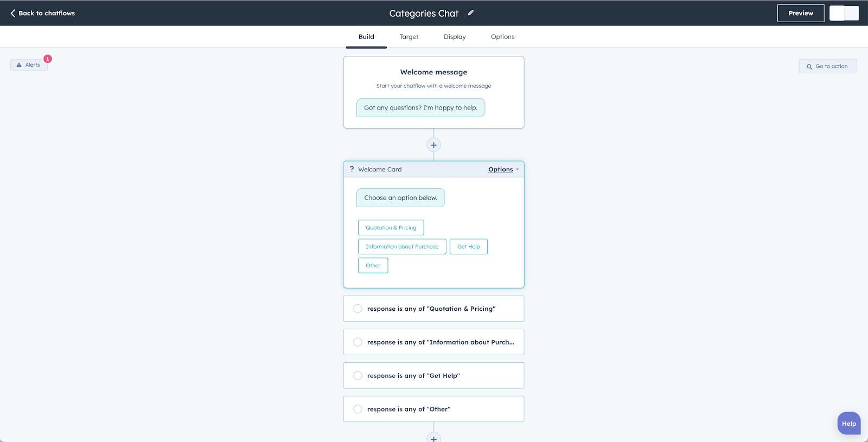Open the Alerts button
This screenshot has height=442, width=868.
(x=29, y=65)
